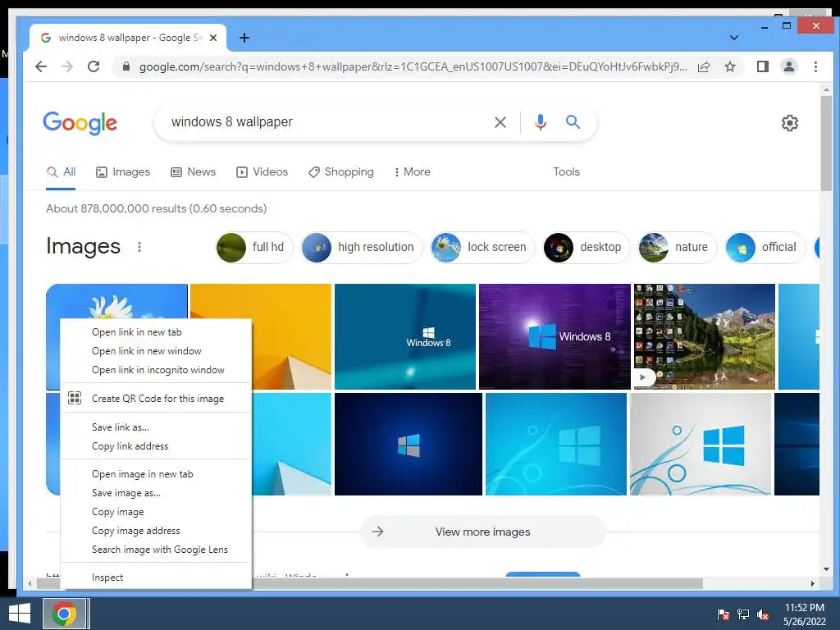The image size is (840, 630).
Task: Click inside the windows 8 wallpaper search field
Action: (326, 122)
